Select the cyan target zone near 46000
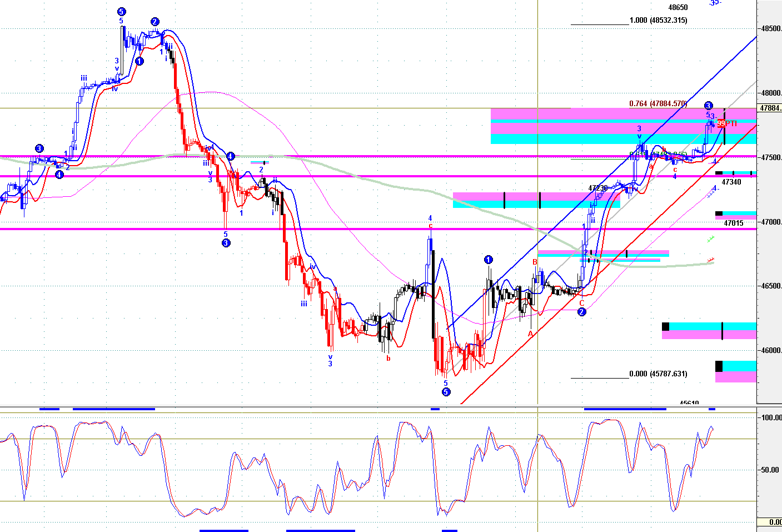The width and height of the screenshot is (782, 532). tap(739, 366)
